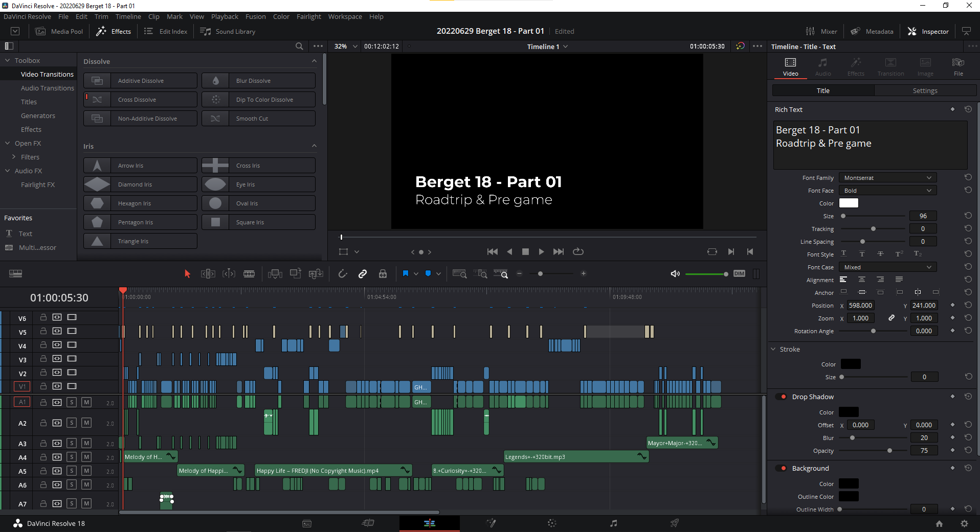This screenshot has height=532, width=980.
Task: Toggle the Sound Library panel
Action: 228,31
